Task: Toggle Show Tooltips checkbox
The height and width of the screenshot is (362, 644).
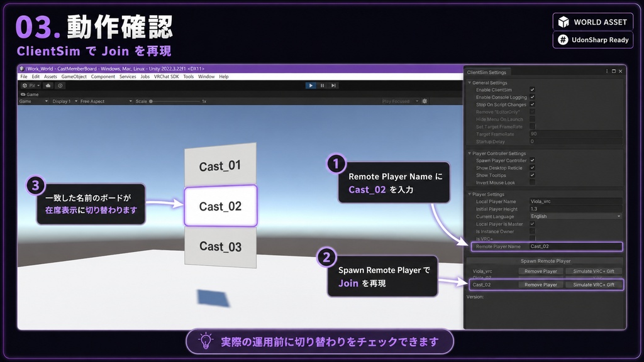Action: point(532,175)
